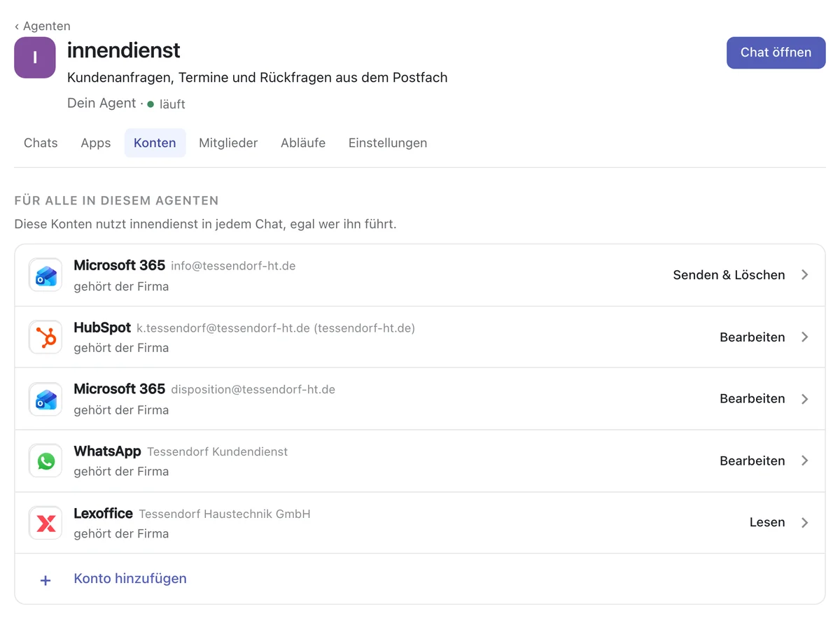
Task: Click the sentence starting Diese Konten nutzt innendienst
Action: pyautogui.click(x=205, y=225)
